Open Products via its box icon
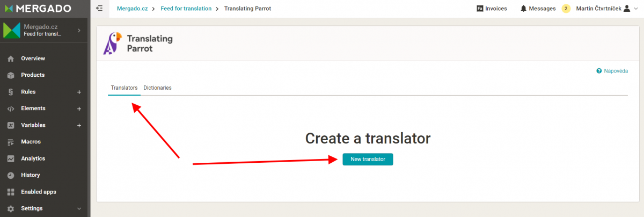 (x=11, y=75)
